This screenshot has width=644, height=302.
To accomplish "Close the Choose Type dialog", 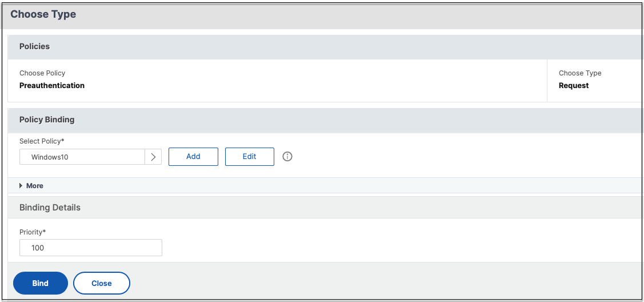I will tap(102, 283).
